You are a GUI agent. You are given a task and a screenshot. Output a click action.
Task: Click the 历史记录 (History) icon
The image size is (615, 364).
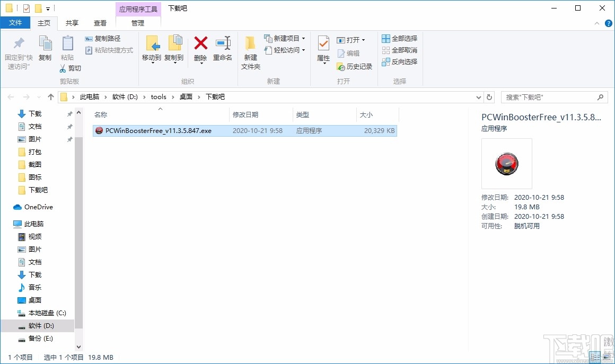tap(354, 67)
